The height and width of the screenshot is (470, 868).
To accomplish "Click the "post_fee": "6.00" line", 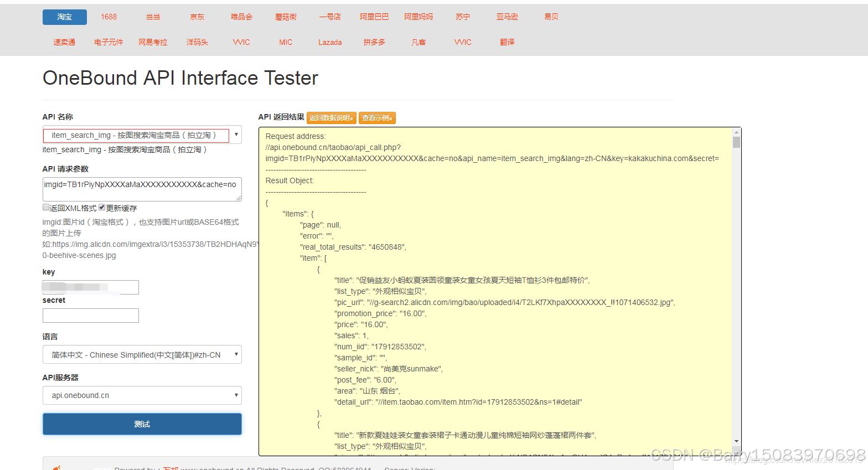I will tap(365, 380).
